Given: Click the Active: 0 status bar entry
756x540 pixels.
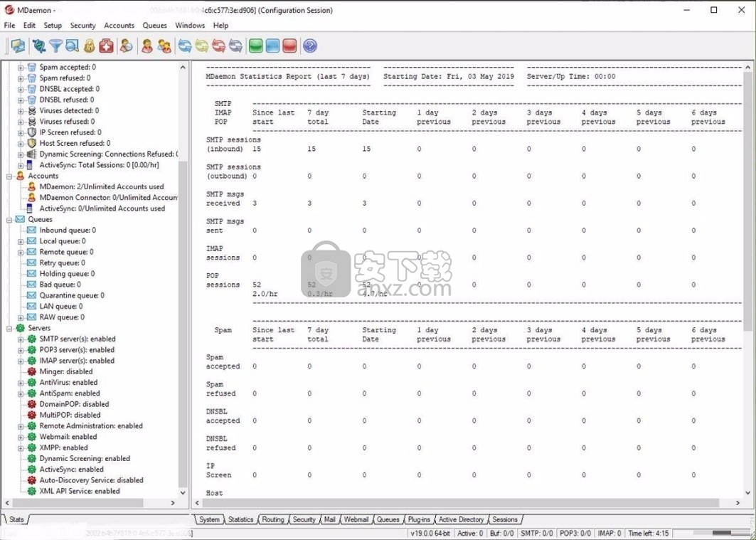Looking at the screenshot, I should click(469, 534).
